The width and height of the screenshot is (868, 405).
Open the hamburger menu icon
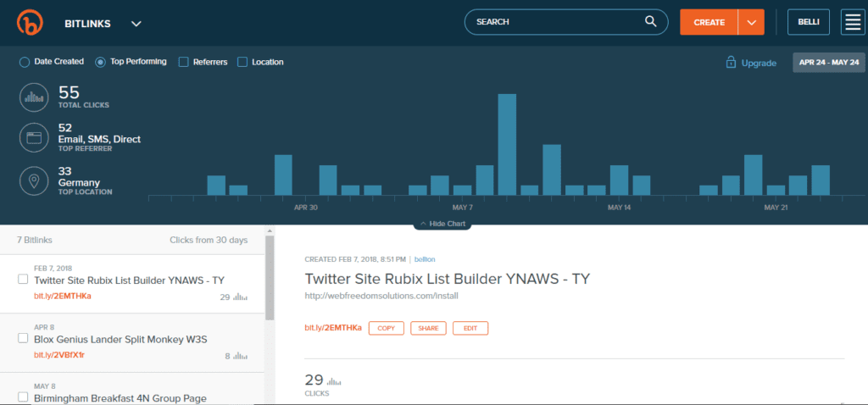854,23
